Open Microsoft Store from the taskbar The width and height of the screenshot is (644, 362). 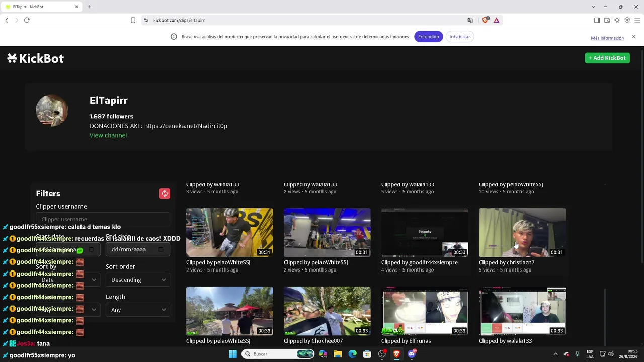[x=367, y=354]
